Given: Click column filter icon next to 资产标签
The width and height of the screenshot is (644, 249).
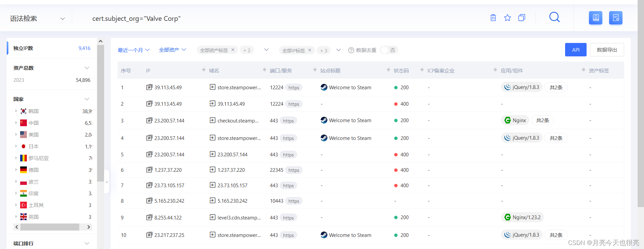Looking at the screenshot, I should 584,70.
